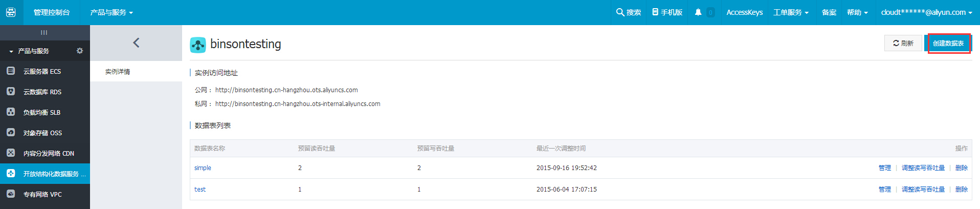Screen dimensions: 980x209
Task: Click 云数据库 RDS icon
Action: tap(11, 91)
